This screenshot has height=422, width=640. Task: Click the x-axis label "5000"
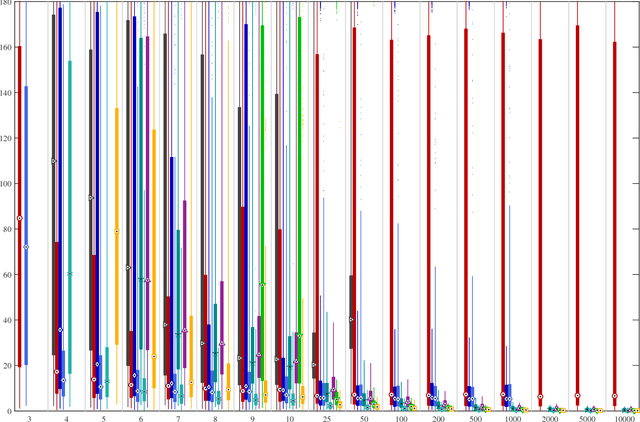(588, 419)
